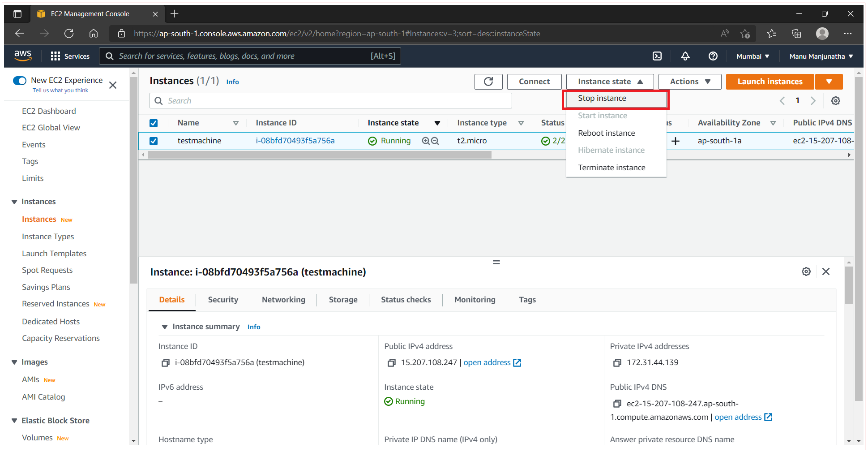Image resolution: width=868 pixels, height=452 pixels.
Task: Copy private IPv4 address 172.31.44.139
Action: point(617,363)
